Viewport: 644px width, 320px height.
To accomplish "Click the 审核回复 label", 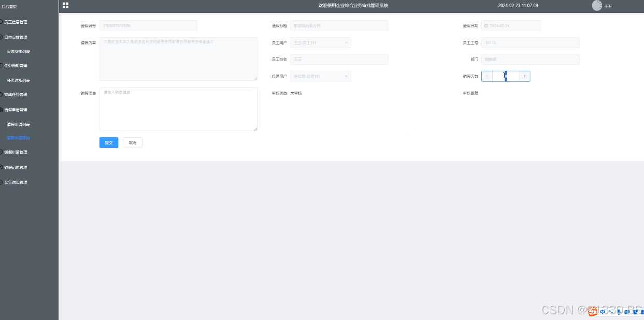I will (x=470, y=93).
